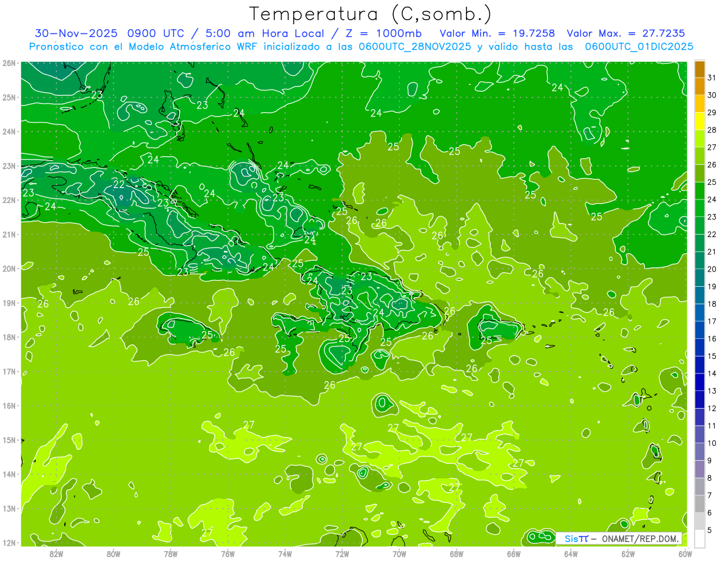Click the 28 label on the color scale
Viewport: 728px width, 562px height.
click(x=712, y=130)
